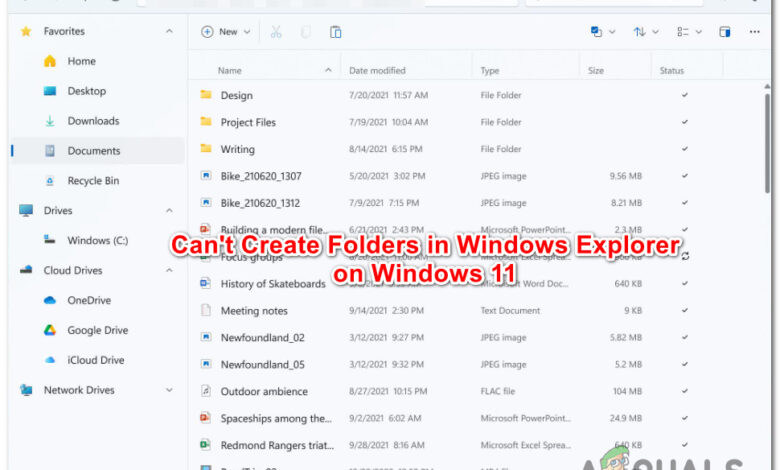Open the Sort arrows menu

639,32
